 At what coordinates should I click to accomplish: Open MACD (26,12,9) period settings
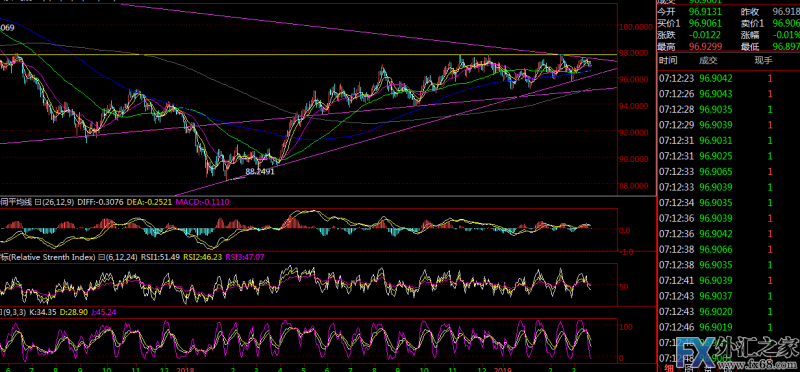coord(55,202)
